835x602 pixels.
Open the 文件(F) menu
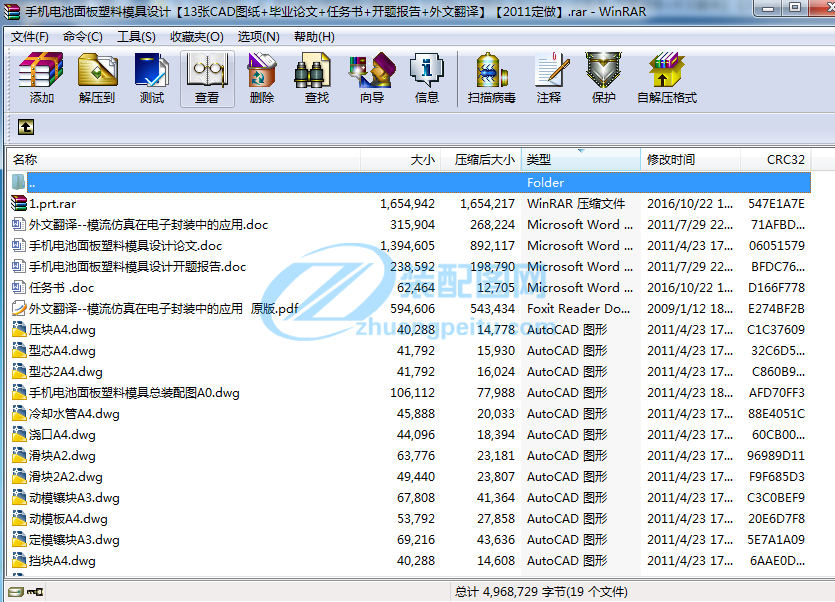click(x=29, y=37)
